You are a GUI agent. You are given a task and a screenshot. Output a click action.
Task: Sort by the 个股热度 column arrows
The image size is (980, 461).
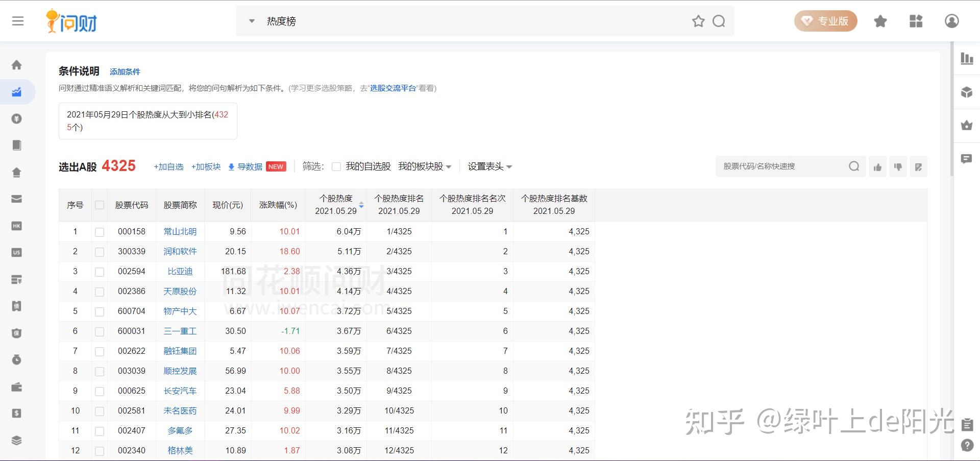[x=361, y=205]
